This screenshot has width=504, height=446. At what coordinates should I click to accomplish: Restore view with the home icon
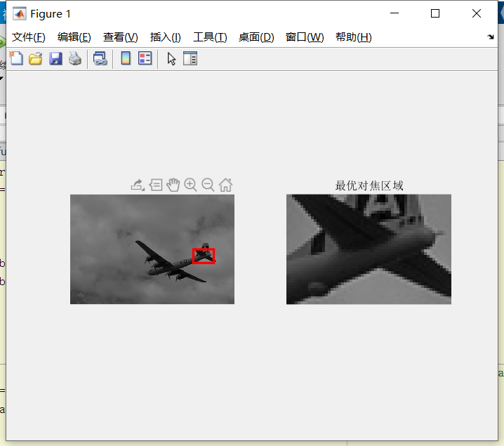click(x=225, y=185)
